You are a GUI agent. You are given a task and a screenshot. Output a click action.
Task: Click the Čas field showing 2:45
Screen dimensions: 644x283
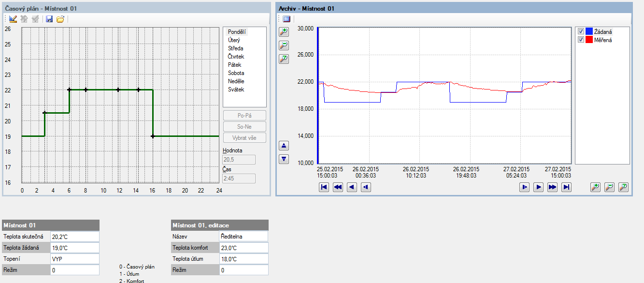[239, 179]
